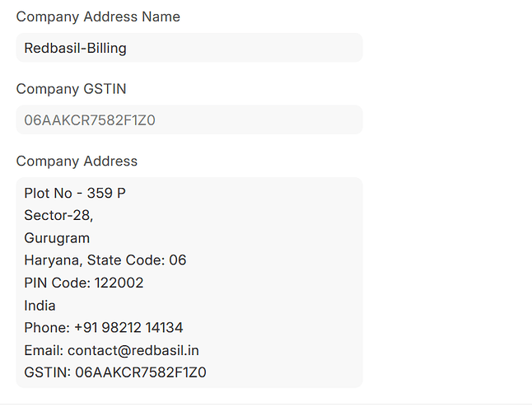Click the '359 P' plot number
532x412 pixels.
coord(106,194)
